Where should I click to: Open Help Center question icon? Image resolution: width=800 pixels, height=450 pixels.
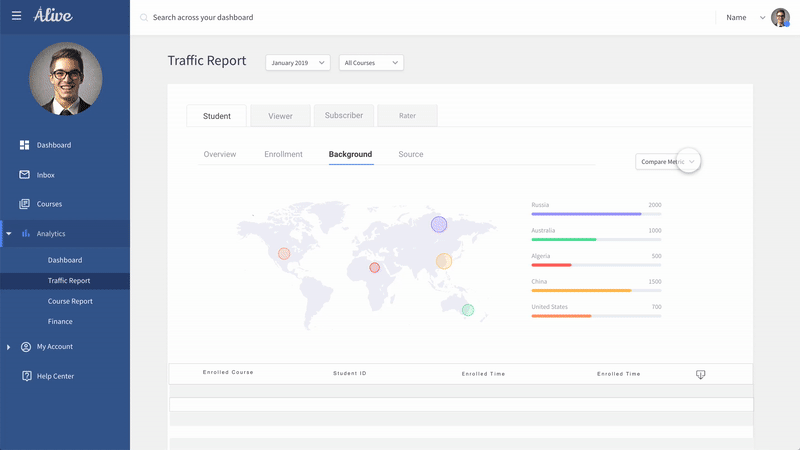coord(26,376)
